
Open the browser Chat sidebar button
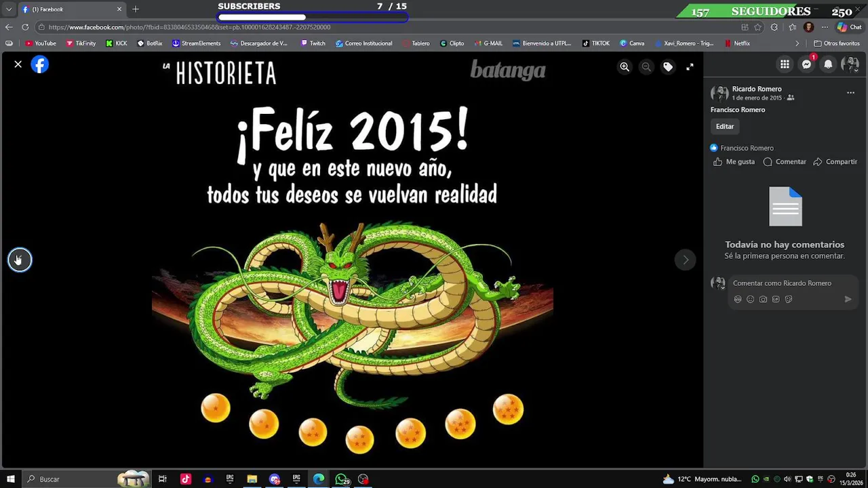pyautogui.click(x=850, y=27)
